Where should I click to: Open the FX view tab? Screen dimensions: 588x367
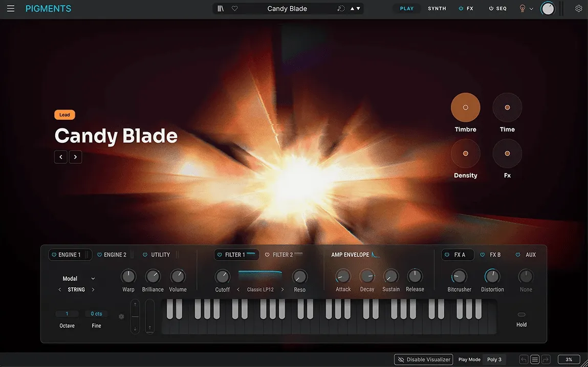click(470, 8)
